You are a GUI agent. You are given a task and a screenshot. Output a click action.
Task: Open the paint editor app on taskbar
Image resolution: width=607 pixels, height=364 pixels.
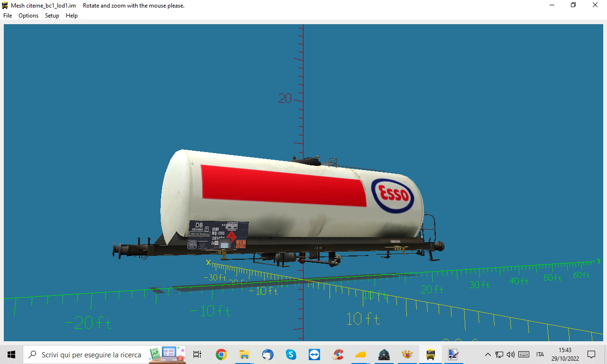click(453, 355)
